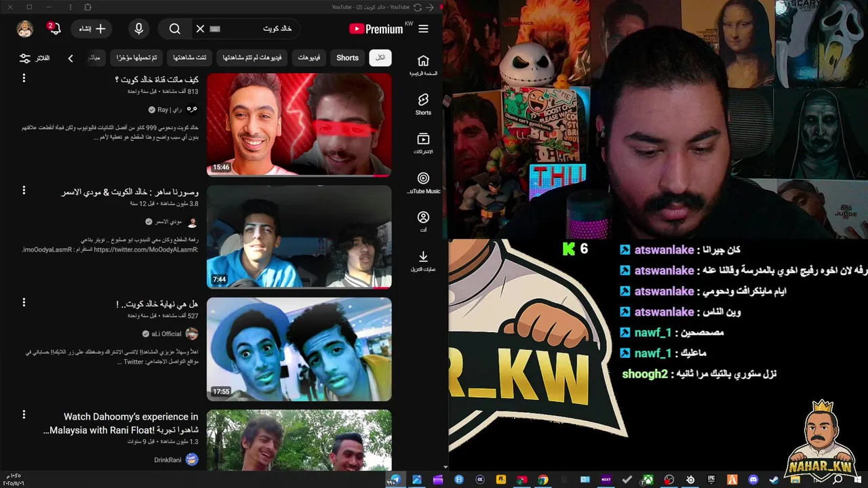
Task: Show more filter chips with the chevron
Action: click(x=71, y=58)
